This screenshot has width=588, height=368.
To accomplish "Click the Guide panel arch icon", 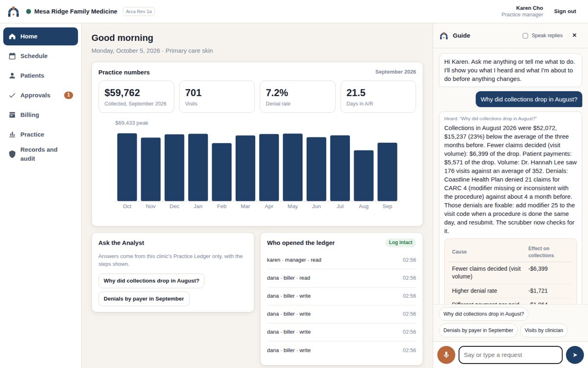I will [x=444, y=35].
